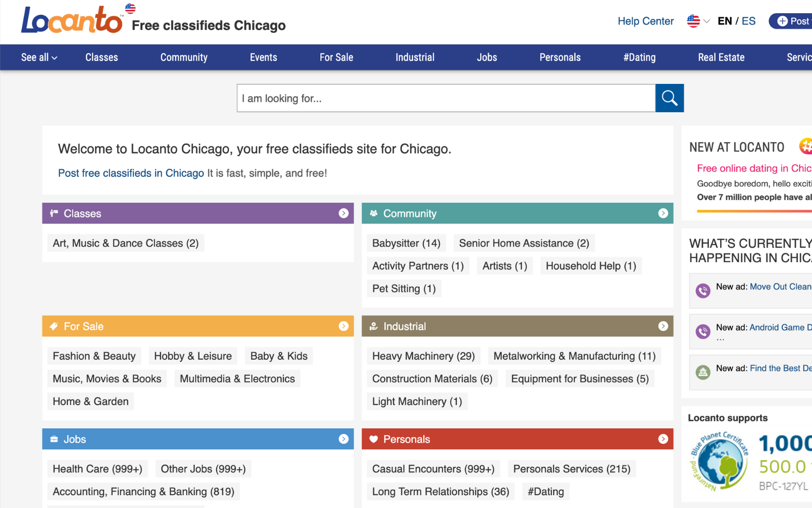Open Accounting, Financing & Banking (819)
Viewport: 812px width, 508px height.
144,491
